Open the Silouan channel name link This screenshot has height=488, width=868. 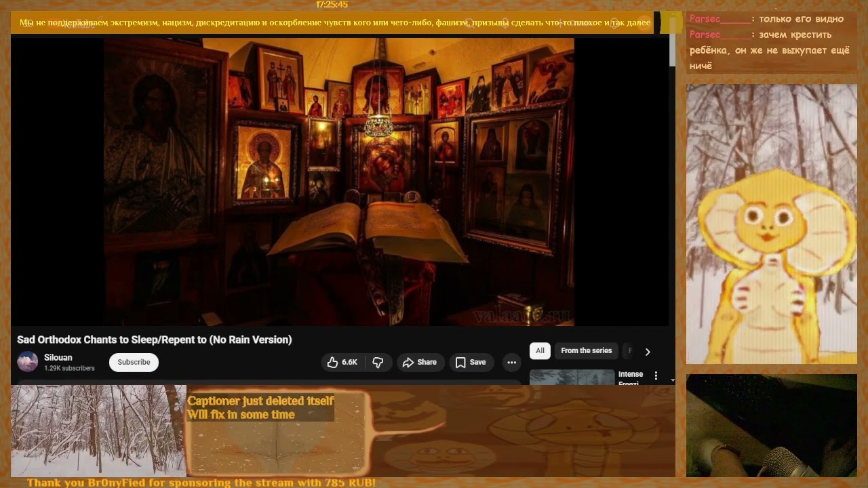[58, 357]
